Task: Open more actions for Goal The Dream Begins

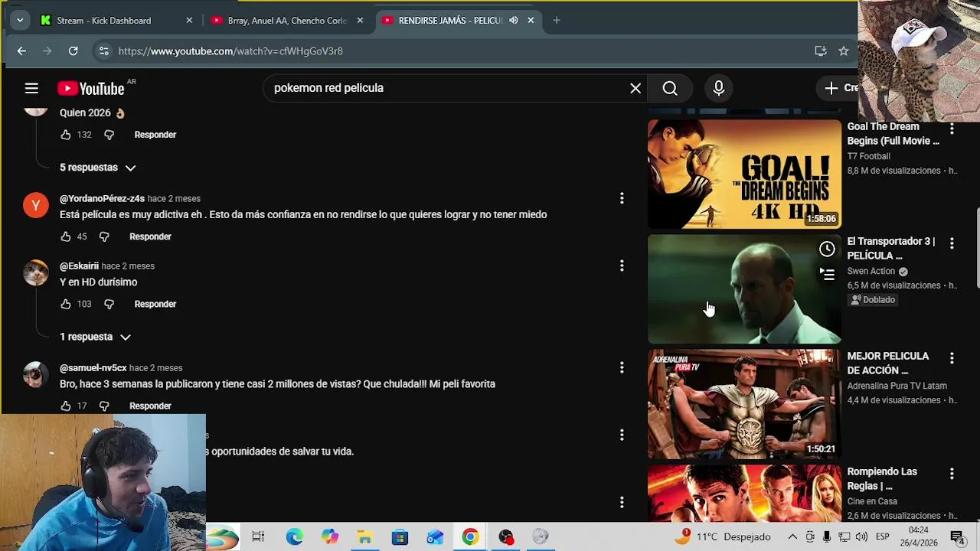Action: (952, 129)
